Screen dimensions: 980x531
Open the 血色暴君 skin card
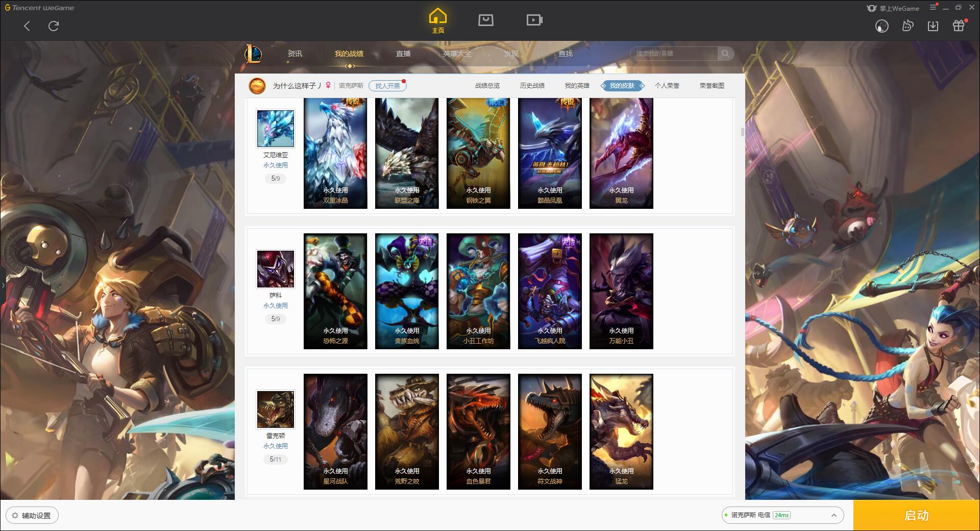pyautogui.click(x=478, y=432)
